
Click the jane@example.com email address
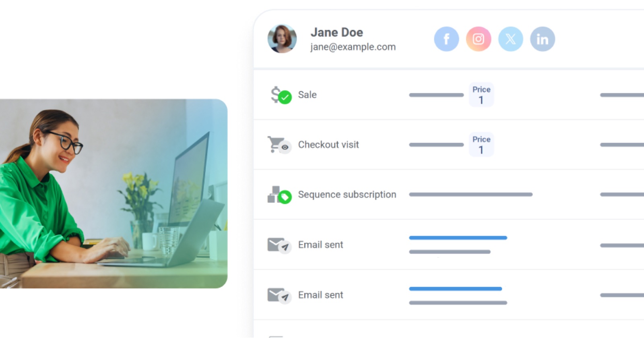[x=353, y=47]
